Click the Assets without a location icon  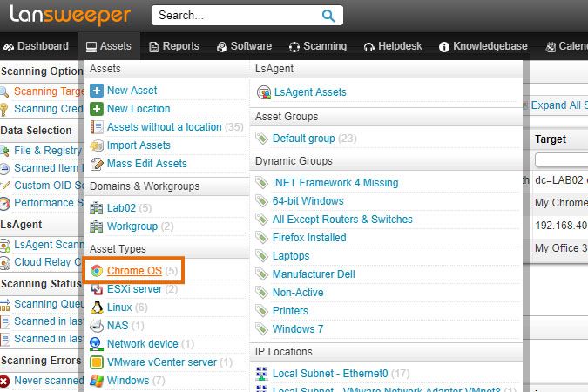97,127
